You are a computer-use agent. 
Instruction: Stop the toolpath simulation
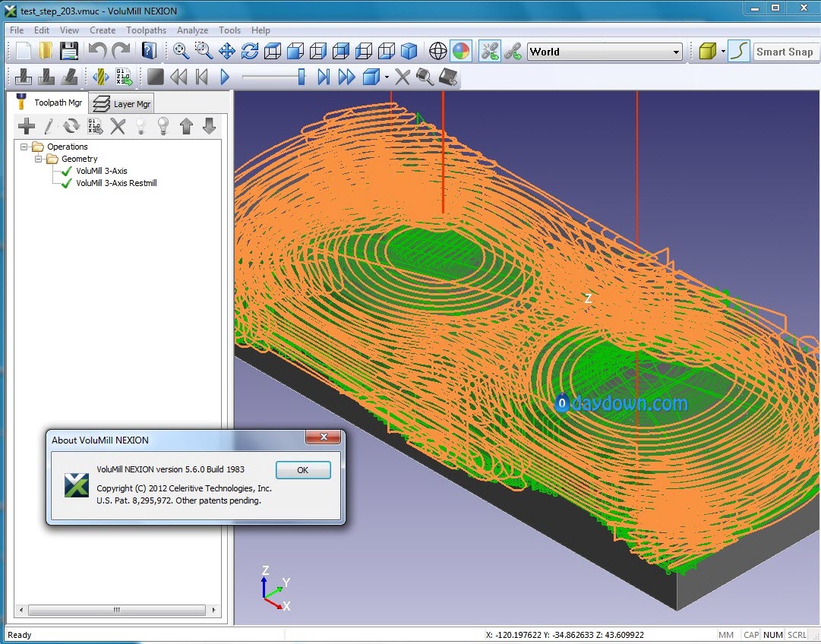[x=155, y=77]
